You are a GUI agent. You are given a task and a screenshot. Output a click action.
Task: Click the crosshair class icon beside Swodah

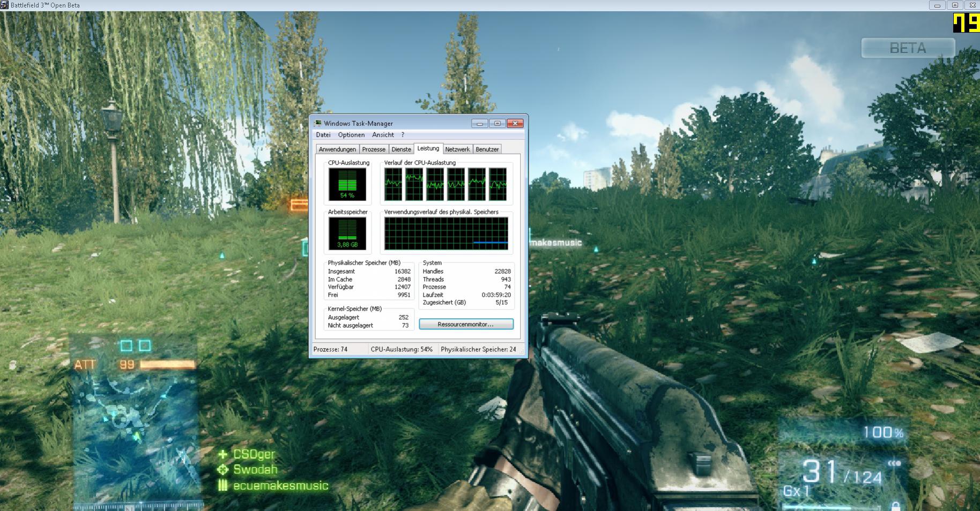(x=222, y=470)
